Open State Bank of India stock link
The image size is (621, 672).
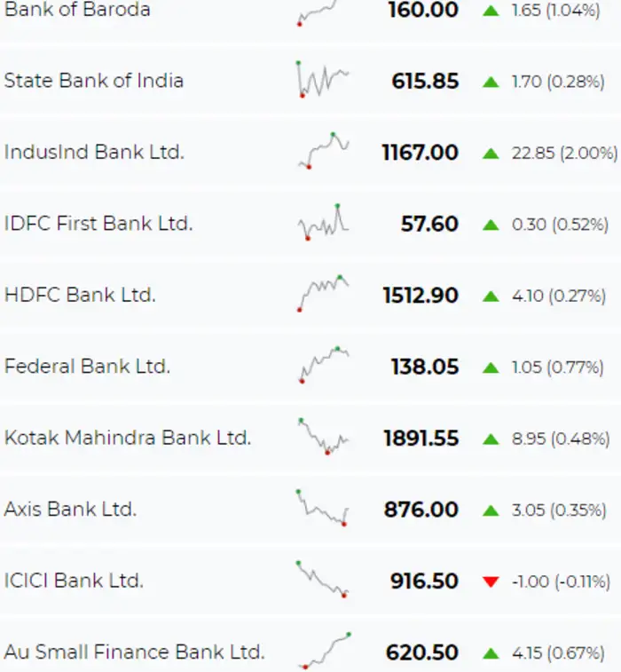click(x=94, y=81)
